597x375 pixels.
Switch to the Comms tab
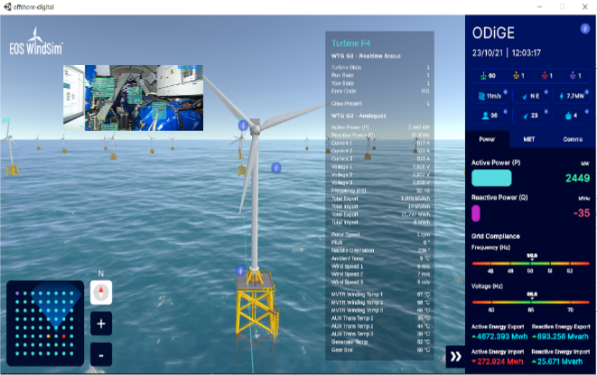573,139
